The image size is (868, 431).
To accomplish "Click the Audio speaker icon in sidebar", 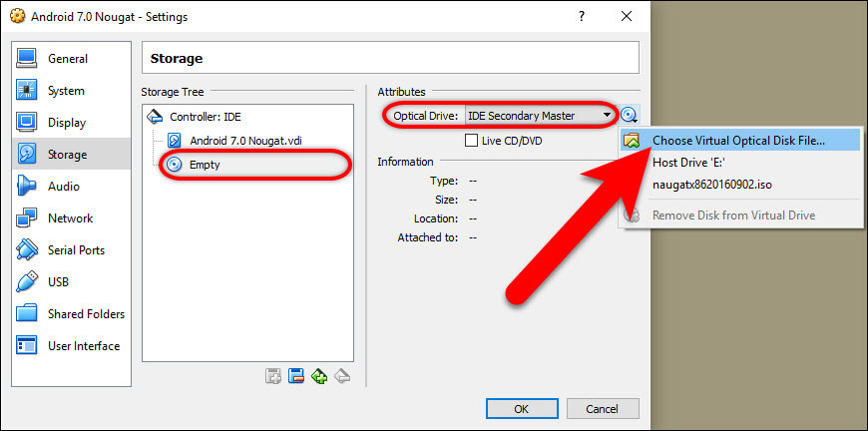I will tap(27, 187).
